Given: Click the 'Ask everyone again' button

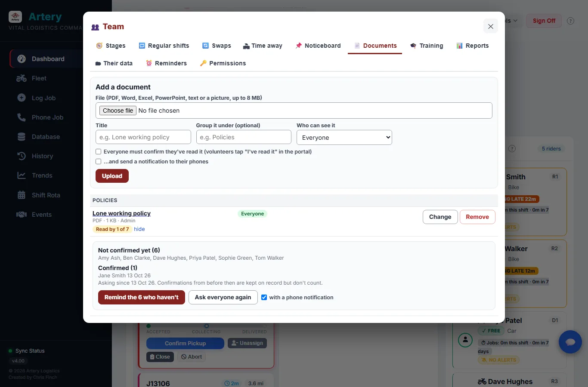Looking at the screenshot, I should (x=223, y=298).
